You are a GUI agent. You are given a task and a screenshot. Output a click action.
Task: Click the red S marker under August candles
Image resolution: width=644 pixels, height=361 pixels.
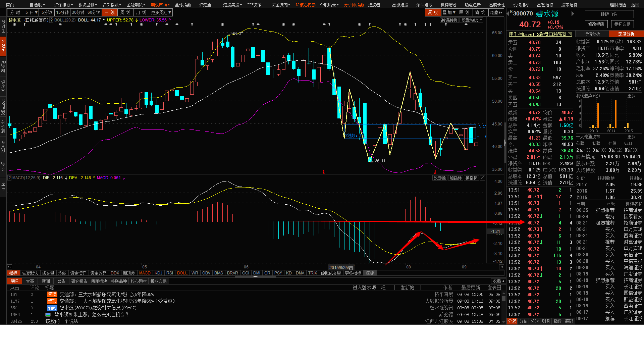tap(435, 172)
